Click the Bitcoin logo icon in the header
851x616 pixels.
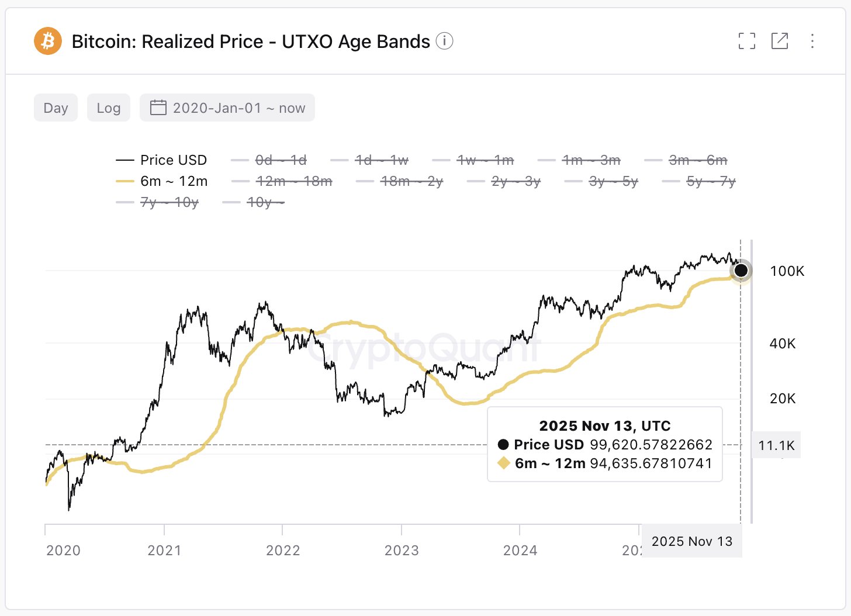[x=49, y=41]
